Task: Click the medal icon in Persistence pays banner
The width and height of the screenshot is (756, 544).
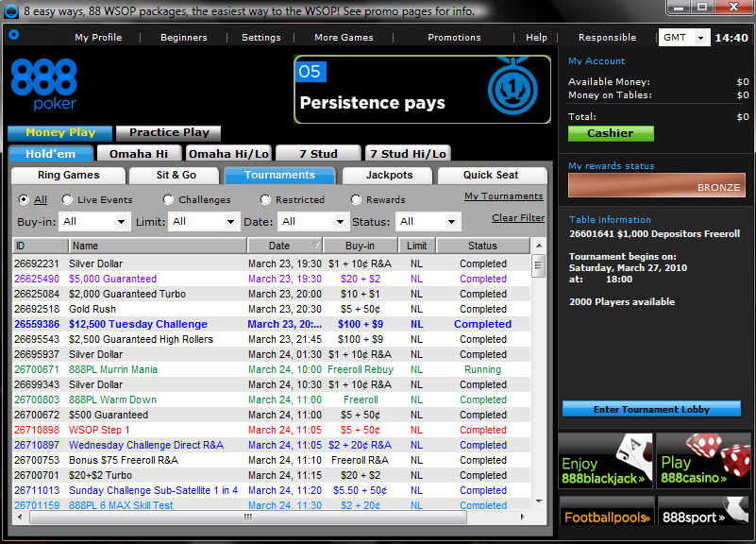Action: point(512,86)
